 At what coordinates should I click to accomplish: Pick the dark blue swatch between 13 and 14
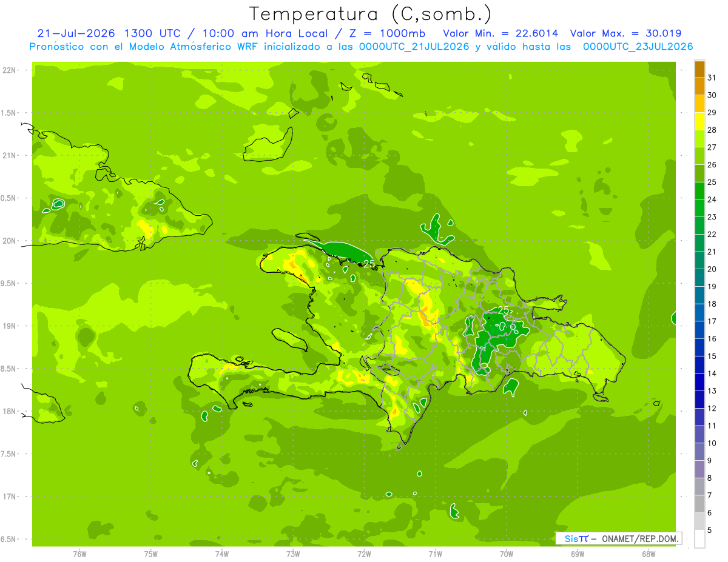click(699, 383)
